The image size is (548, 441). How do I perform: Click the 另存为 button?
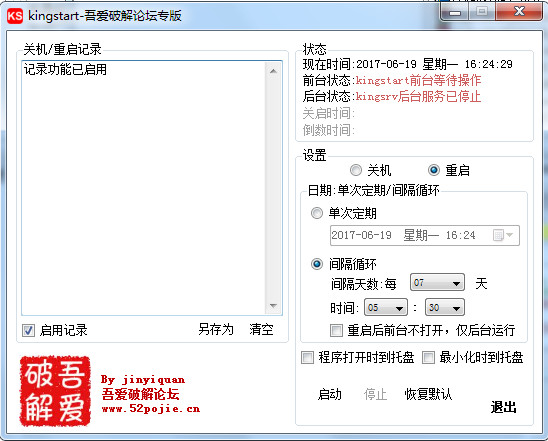tap(216, 329)
